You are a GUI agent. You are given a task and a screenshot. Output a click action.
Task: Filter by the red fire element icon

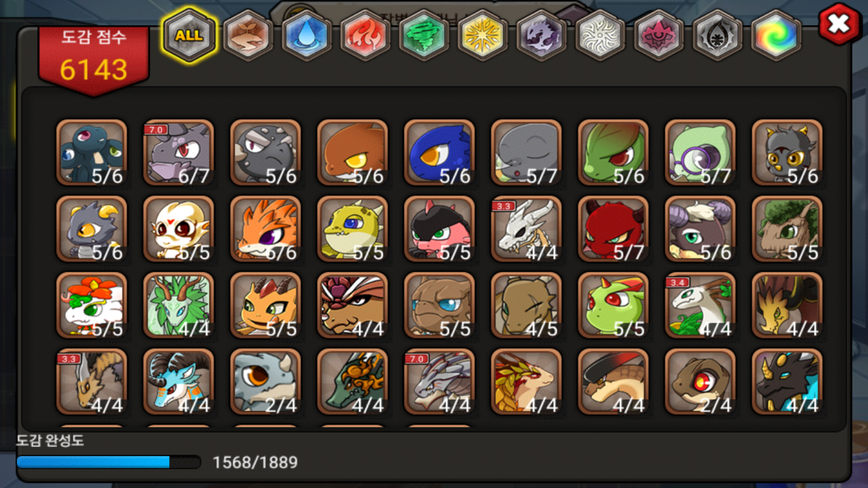point(365,35)
